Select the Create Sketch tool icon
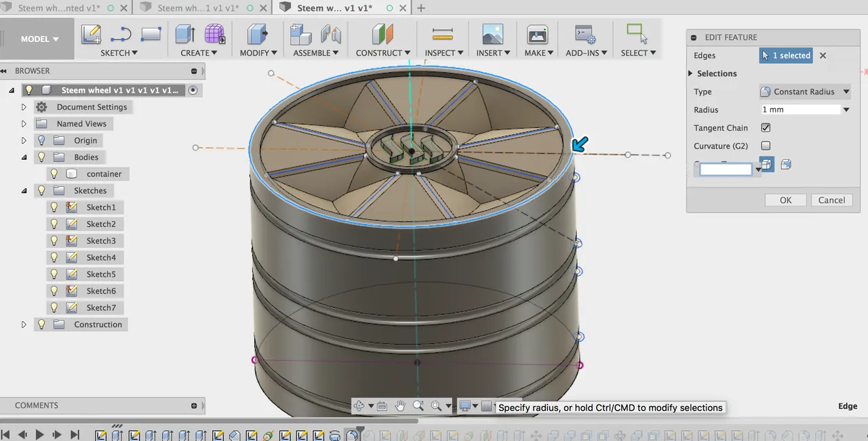The width and height of the screenshot is (868, 441). [92, 34]
